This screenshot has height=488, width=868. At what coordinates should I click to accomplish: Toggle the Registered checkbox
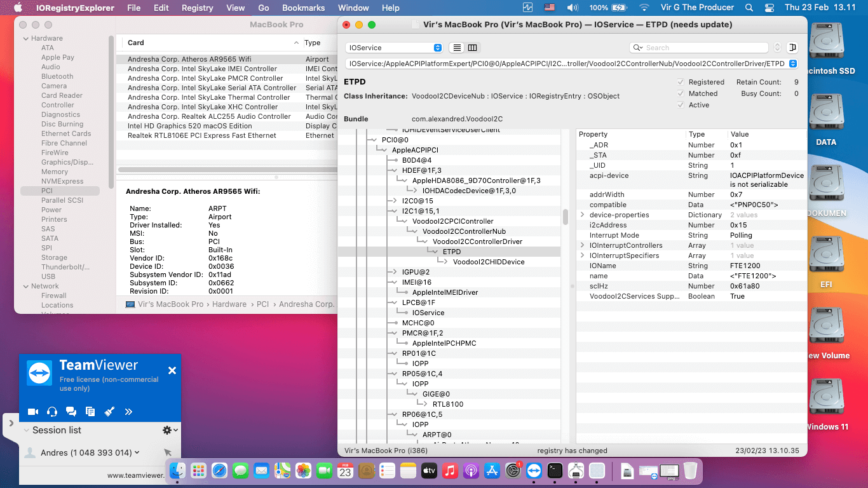point(681,82)
